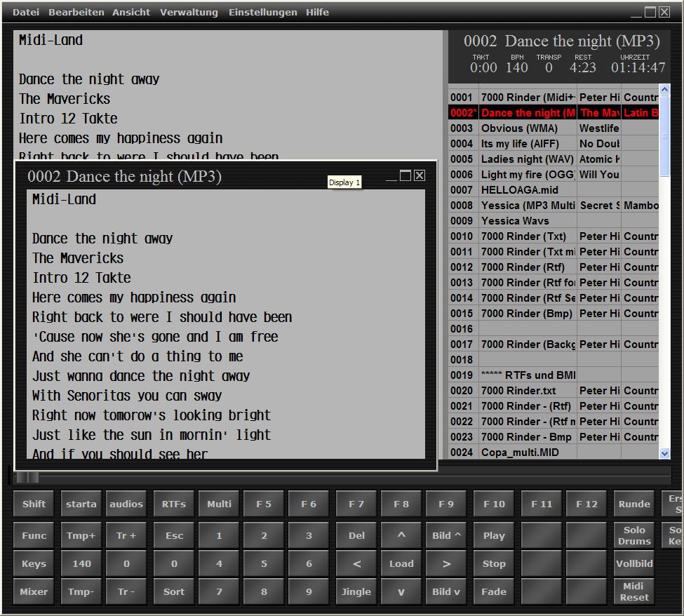This screenshot has height=616, width=684.
Task: Toggle Shift mode on the keypad
Action: point(33,504)
